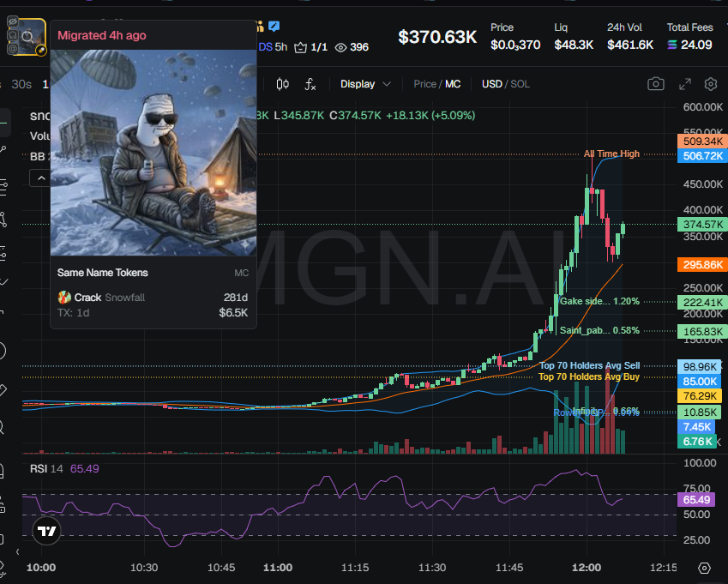Viewport: 728px width, 584px height.
Task: Click the chef hat icon on token avatar
Action: 13,35
